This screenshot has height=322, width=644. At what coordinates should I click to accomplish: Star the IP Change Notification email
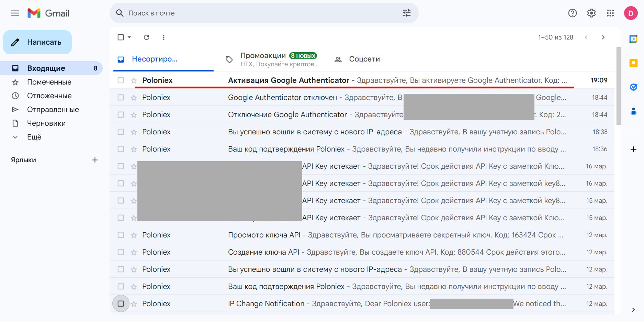(134, 304)
